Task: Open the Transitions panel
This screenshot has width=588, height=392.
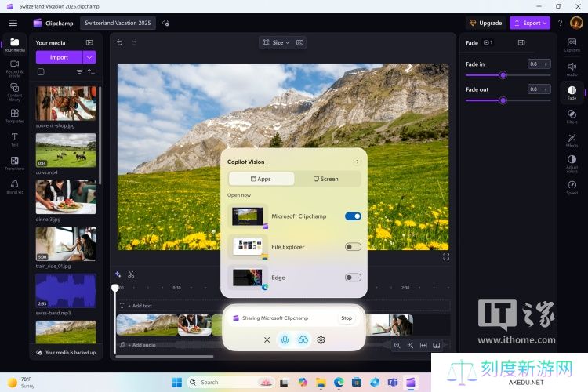Action: pos(15,163)
